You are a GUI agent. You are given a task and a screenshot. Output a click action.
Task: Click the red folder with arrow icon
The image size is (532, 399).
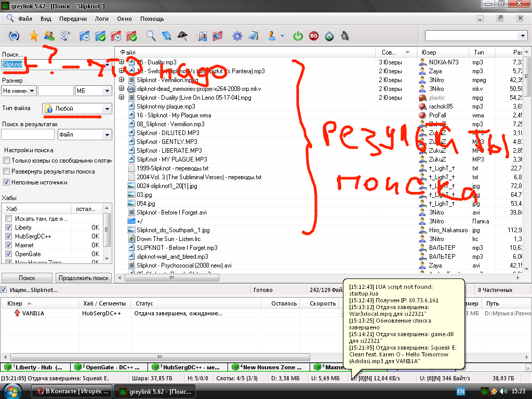[x=218, y=36]
